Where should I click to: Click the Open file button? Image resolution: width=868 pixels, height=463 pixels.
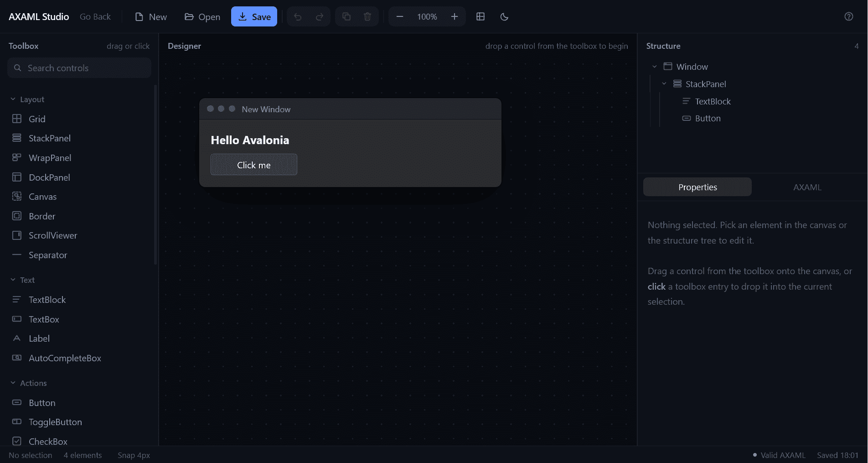(202, 17)
